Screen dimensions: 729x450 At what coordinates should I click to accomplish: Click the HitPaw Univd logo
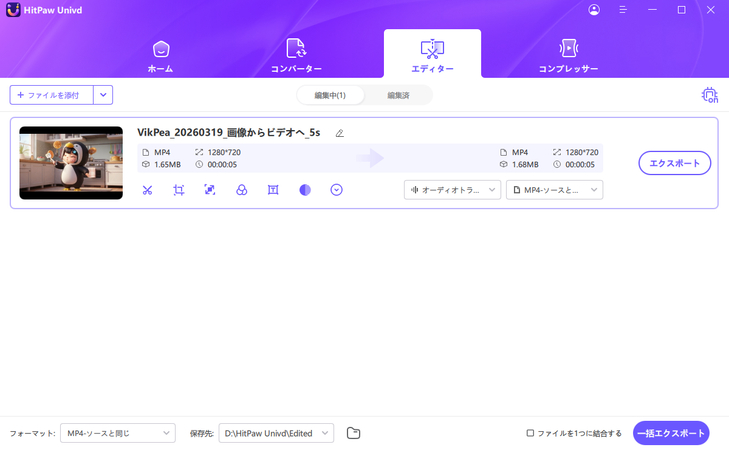tap(13, 10)
